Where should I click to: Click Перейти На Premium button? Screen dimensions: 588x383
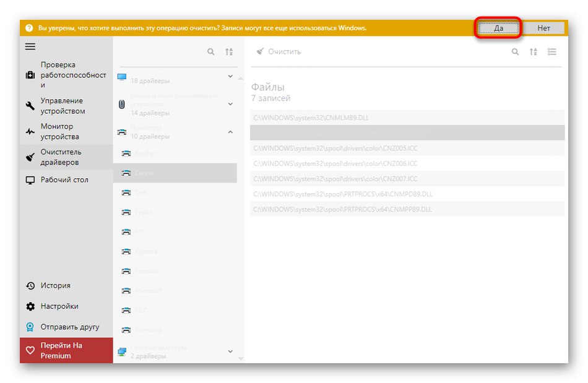click(x=66, y=350)
